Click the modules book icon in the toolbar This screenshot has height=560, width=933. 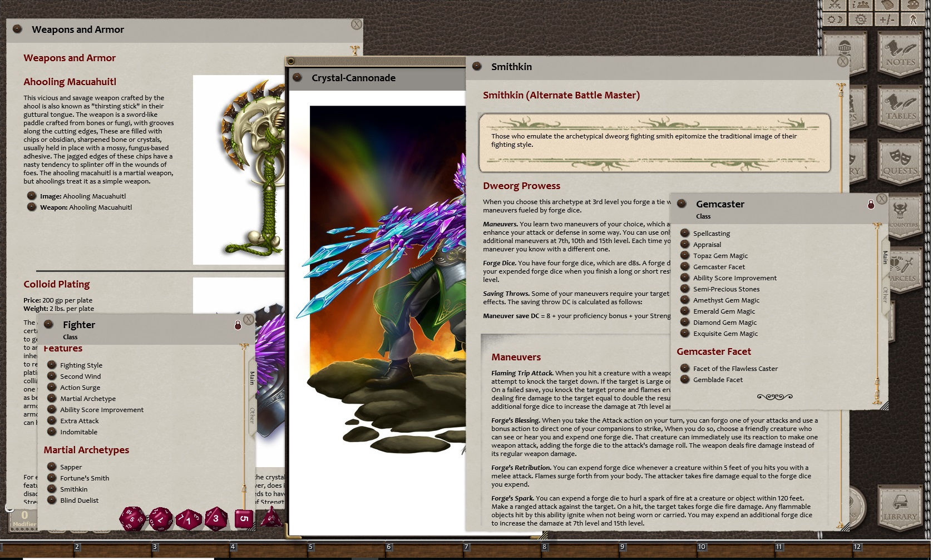pyautogui.click(x=887, y=6)
